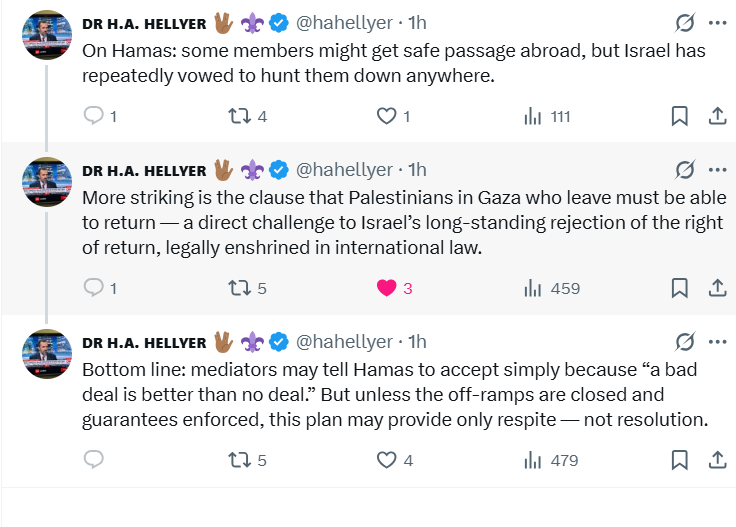Viewport: 736px width, 527px height.
Task: Reply to the tweet about Hamas safe passage
Action: tap(94, 116)
